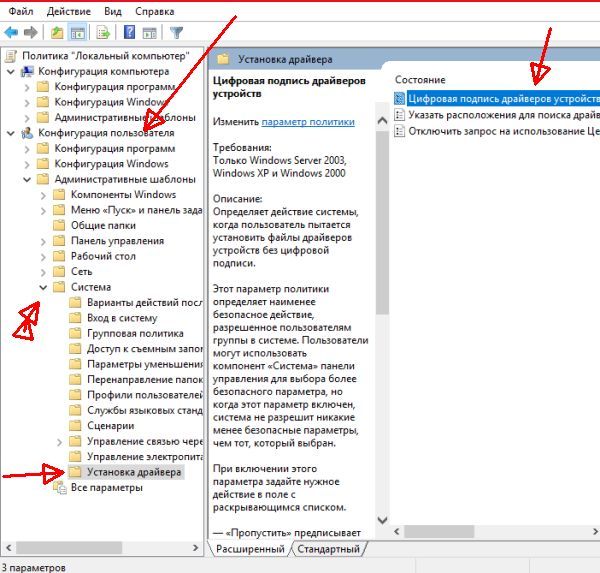
Task: Click the Forward arrow toolbar icon
Action: click(31, 33)
